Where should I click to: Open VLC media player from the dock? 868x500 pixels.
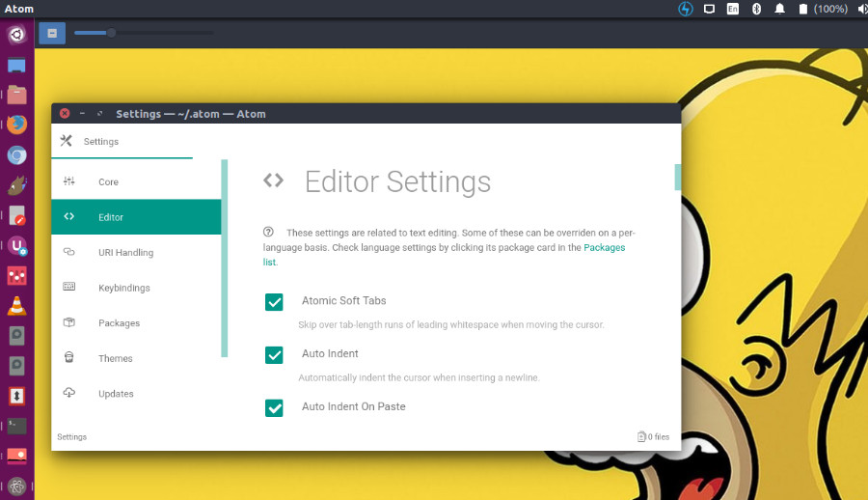16,305
